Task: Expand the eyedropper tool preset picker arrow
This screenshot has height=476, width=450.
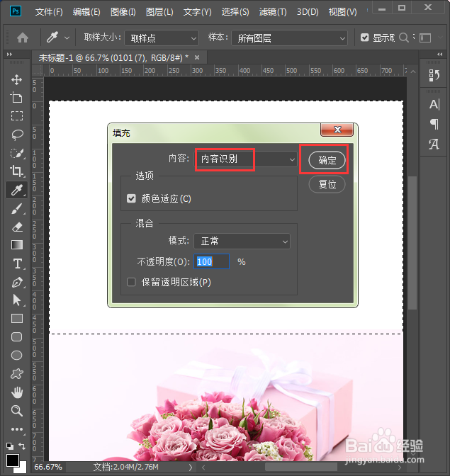Action: [x=67, y=38]
